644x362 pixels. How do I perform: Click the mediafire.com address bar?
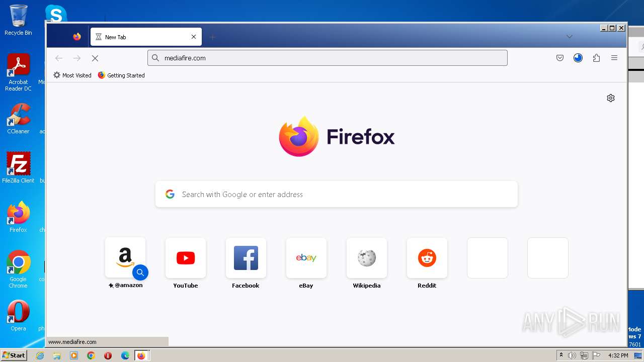click(x=327, y=58)
